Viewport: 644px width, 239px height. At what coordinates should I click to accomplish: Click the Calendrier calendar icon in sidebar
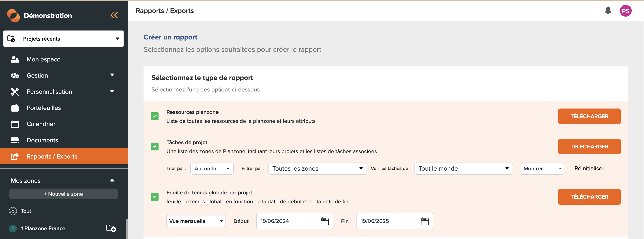tap(15, 124)
